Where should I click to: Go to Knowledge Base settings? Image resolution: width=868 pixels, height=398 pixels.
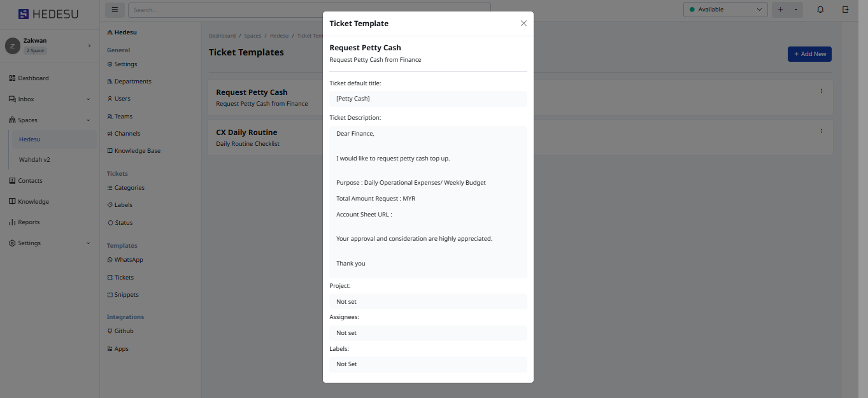pyautogui.click(x=137, y=151)
